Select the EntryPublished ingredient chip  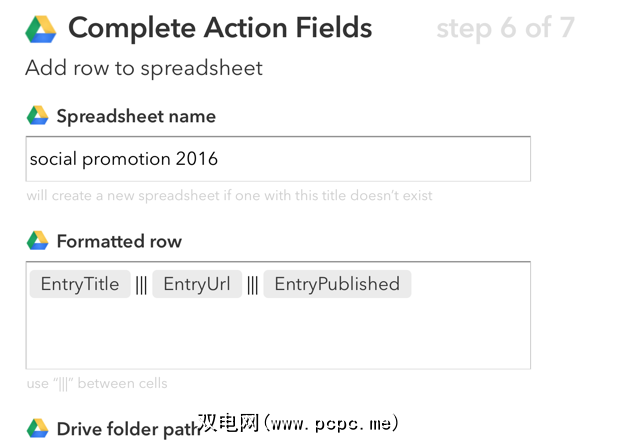337,284
